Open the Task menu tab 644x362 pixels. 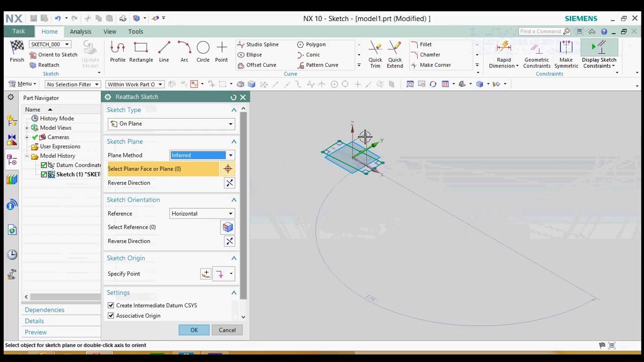pyautogui.click(x=19, y=31)
